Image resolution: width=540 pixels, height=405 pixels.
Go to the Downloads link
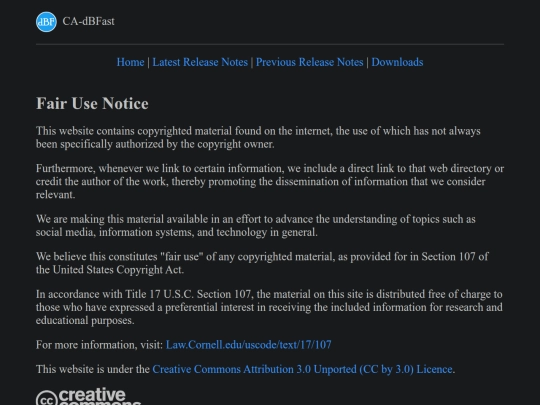coord(397,62)
